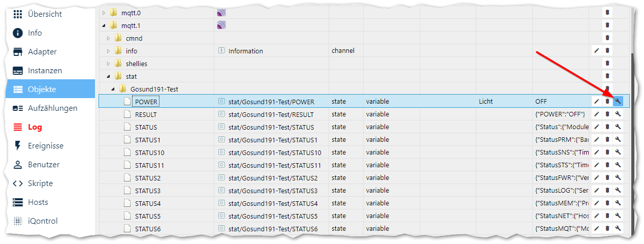Switch to Instanzen page
Viewport: 644px width, 244px height.
(x=45, y=71)
